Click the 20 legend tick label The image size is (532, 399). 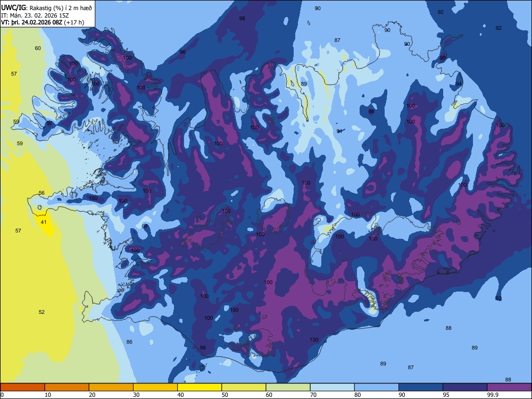(92, 395)
